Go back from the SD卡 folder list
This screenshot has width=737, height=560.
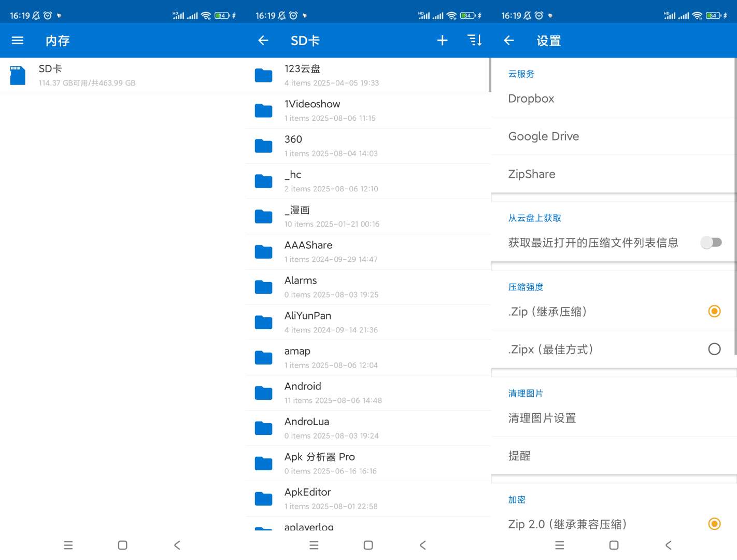tap(263, 40)
